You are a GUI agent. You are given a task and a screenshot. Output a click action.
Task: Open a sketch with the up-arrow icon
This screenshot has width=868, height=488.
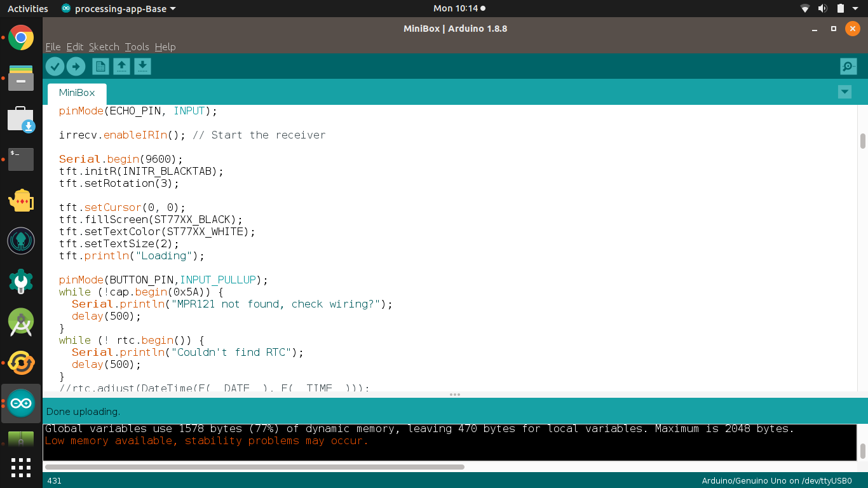point(121,66)
